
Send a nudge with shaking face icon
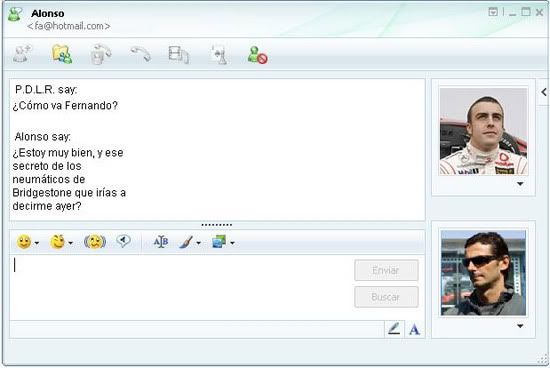[x=95, y=242]
